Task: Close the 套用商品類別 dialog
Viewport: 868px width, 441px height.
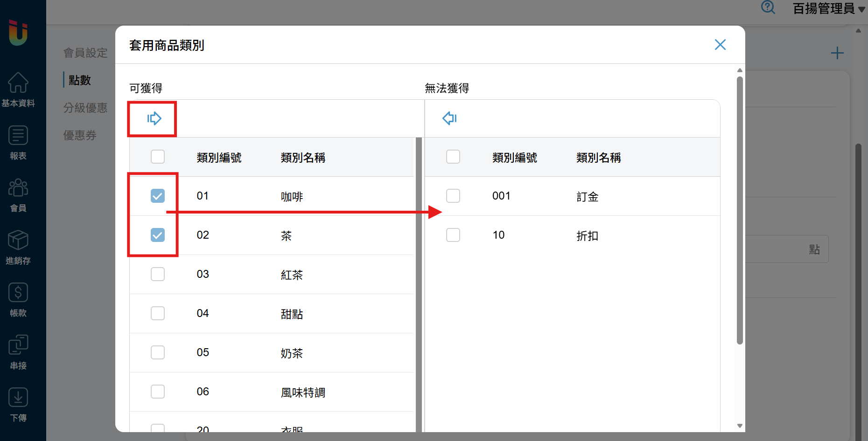Action: [x=720, y=45]
